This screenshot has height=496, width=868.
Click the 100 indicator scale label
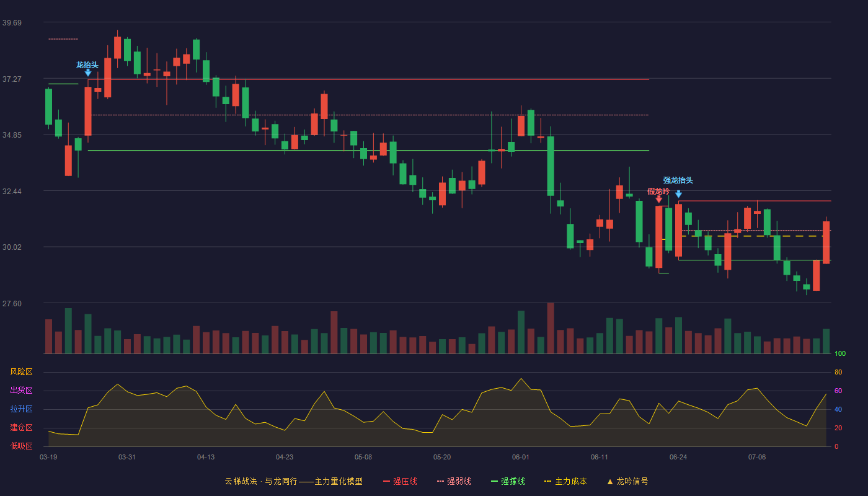840,354
